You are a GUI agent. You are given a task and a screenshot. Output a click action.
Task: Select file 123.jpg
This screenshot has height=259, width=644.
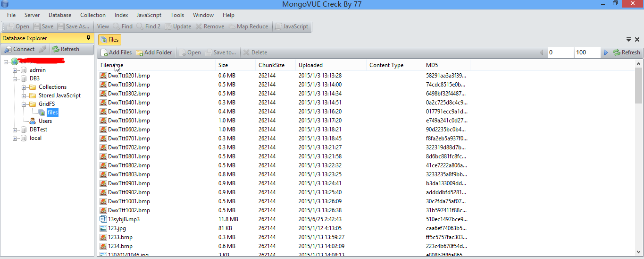click(117, 228)
